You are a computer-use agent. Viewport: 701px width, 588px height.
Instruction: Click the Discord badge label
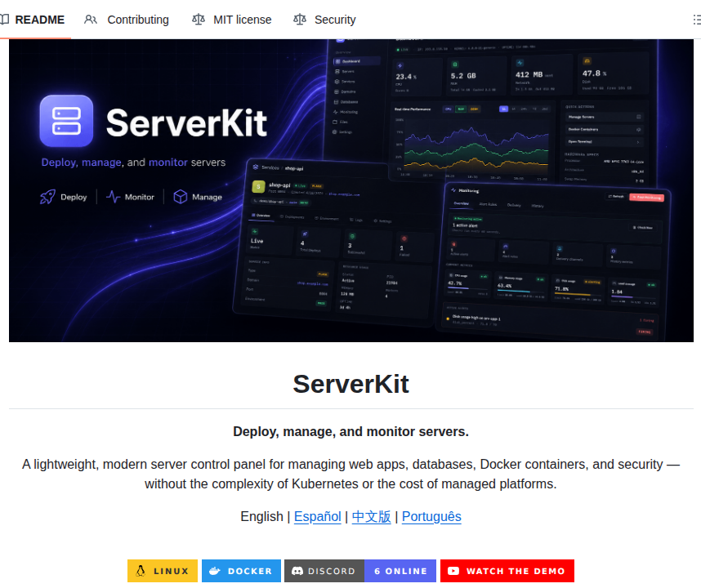tap(324, 571)
